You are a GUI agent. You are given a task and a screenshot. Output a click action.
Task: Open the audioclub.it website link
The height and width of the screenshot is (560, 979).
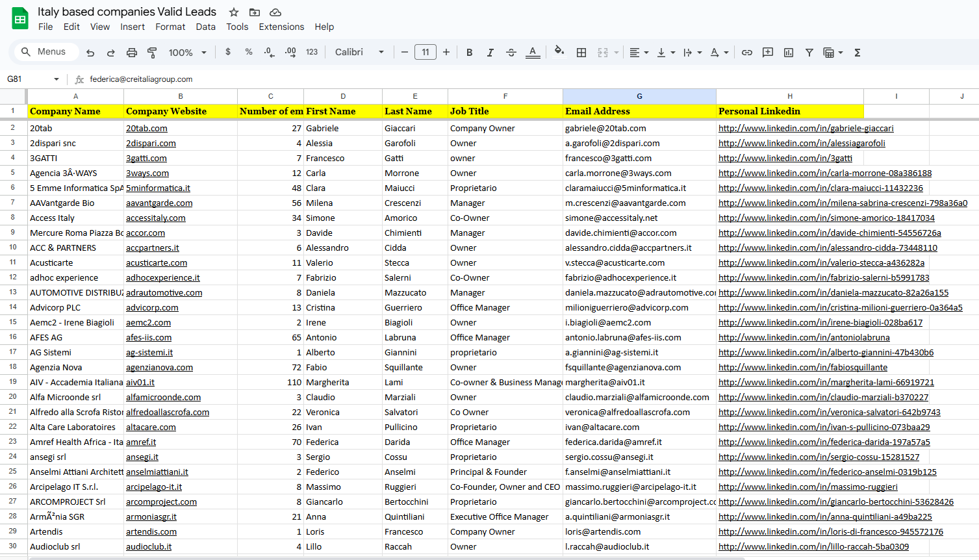coord(149,547)
